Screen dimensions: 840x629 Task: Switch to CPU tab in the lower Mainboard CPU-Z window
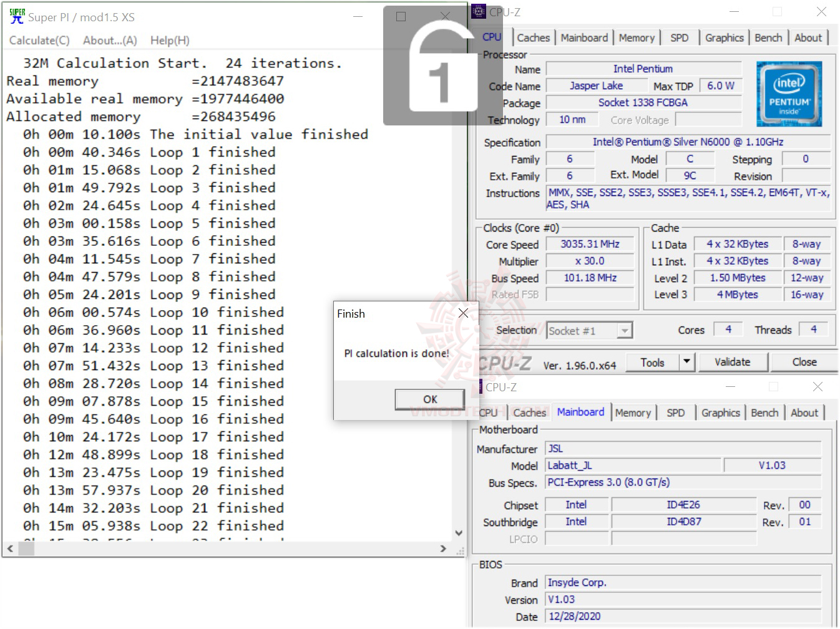pyautogui.click(x=488, y=412)
